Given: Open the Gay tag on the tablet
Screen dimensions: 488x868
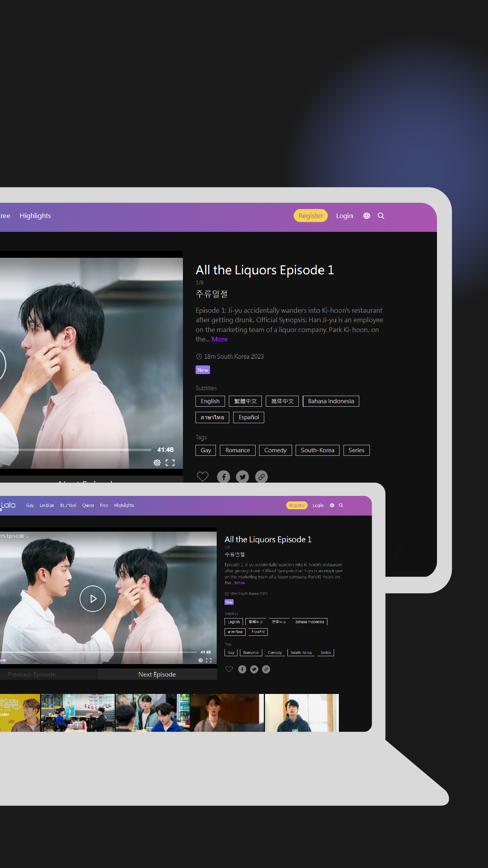Looking at the screenshot, I should [x=206, y=450].
